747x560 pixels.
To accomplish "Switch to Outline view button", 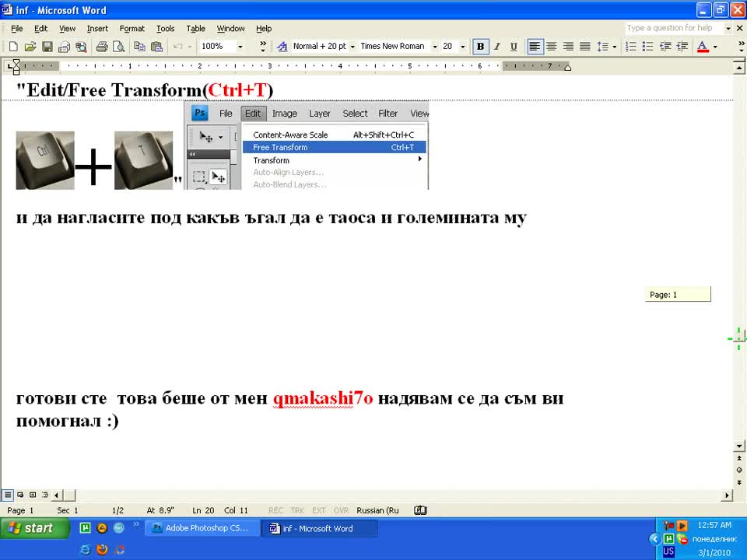I will click(45, 495).
